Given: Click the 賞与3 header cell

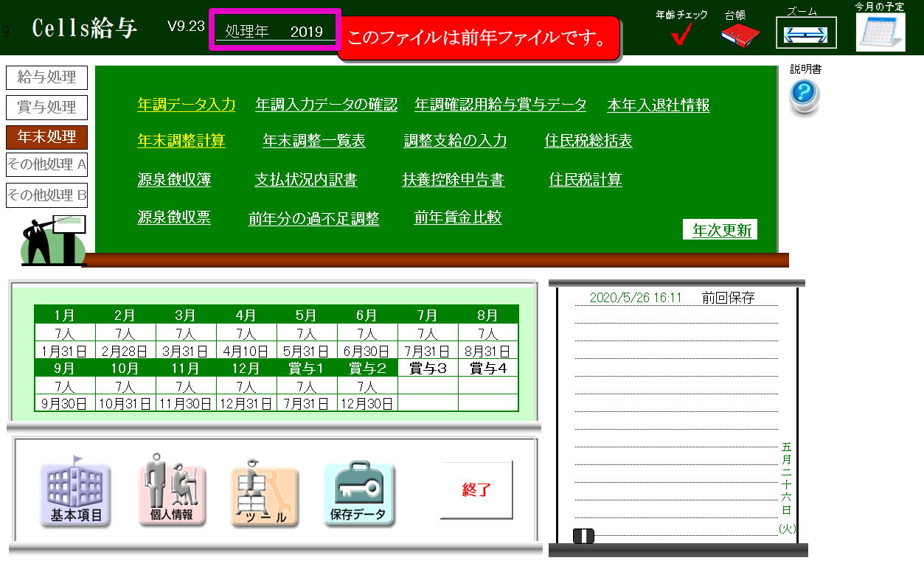Looking at the screenshot, I should pos(428,368).
